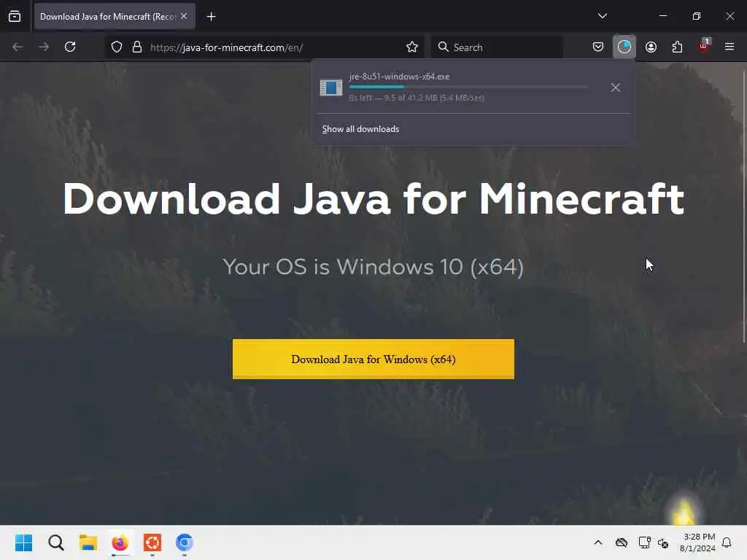Click the jre download progress bar
Screen dimensions: 747x560
tap(468, 87)
